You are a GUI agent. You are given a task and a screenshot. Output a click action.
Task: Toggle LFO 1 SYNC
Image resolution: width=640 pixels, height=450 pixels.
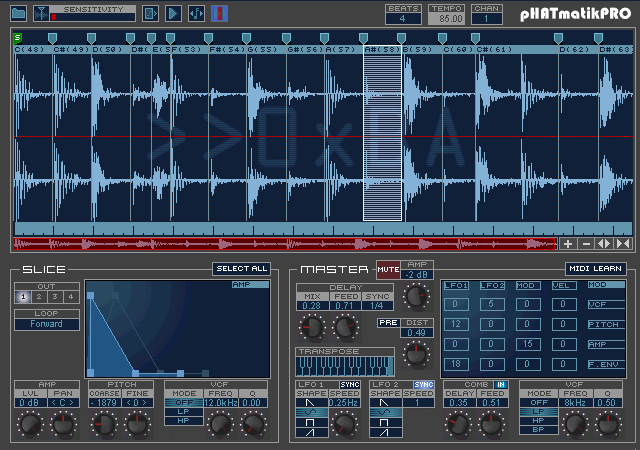pos(350,385)
